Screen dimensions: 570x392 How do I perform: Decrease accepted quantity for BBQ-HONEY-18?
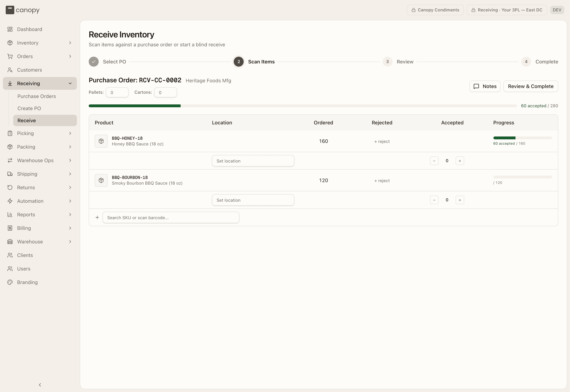point(434,161)
